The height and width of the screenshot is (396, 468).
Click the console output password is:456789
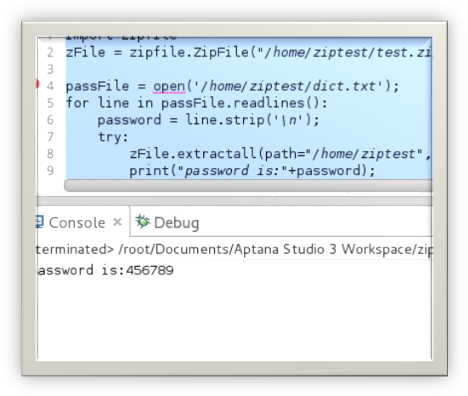pyautogui.click(x=105, y=270)
